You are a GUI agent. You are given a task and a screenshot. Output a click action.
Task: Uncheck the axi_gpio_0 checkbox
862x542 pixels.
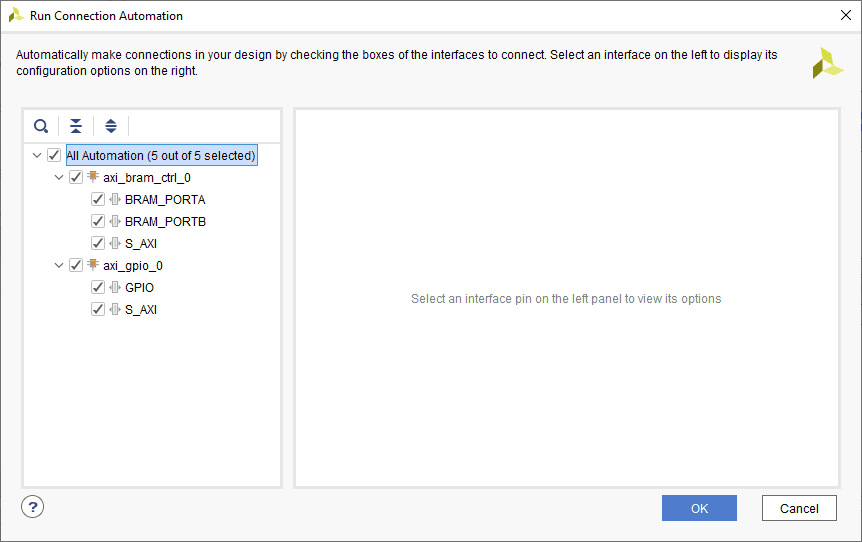point(76,266)
